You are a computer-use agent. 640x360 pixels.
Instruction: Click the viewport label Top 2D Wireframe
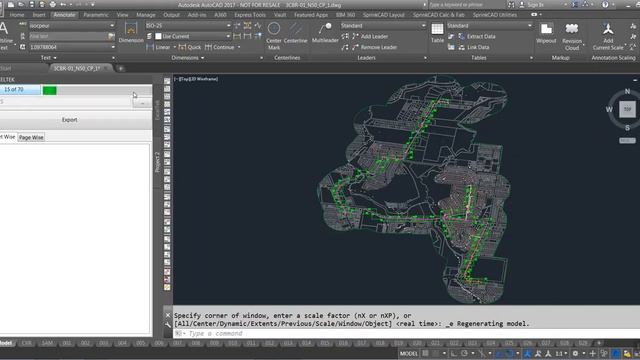point(196,79)
